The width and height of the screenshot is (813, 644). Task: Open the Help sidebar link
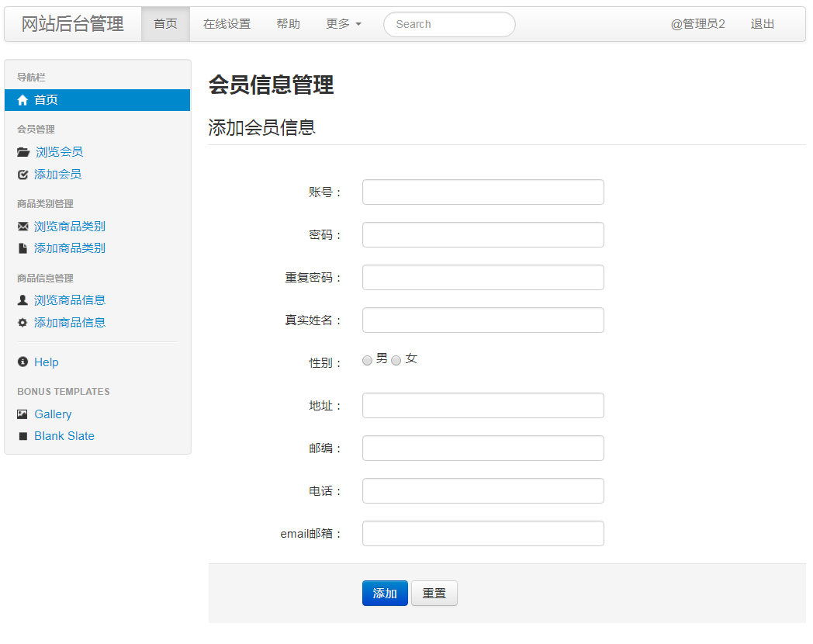pyautogui.click(x=46, y=362)
